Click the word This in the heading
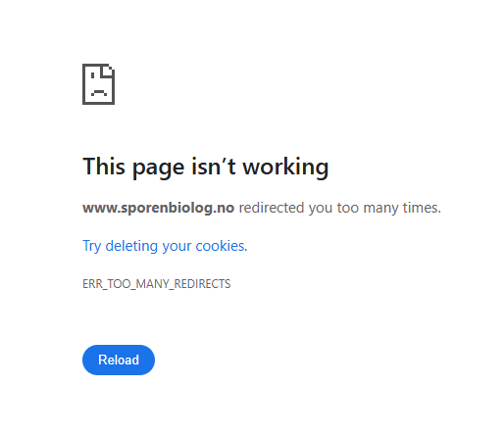This screenshot has width=504, height=434. [x=104, y=167]
